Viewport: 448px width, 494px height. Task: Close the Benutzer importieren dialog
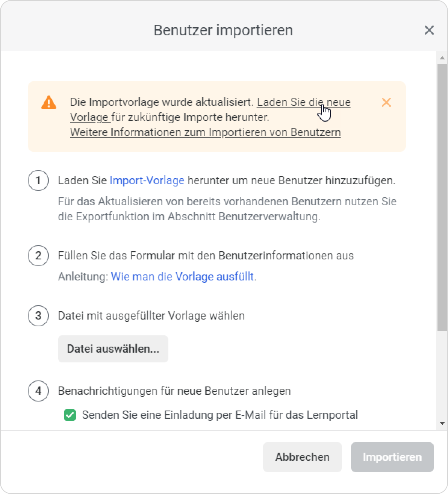point(429,30)
